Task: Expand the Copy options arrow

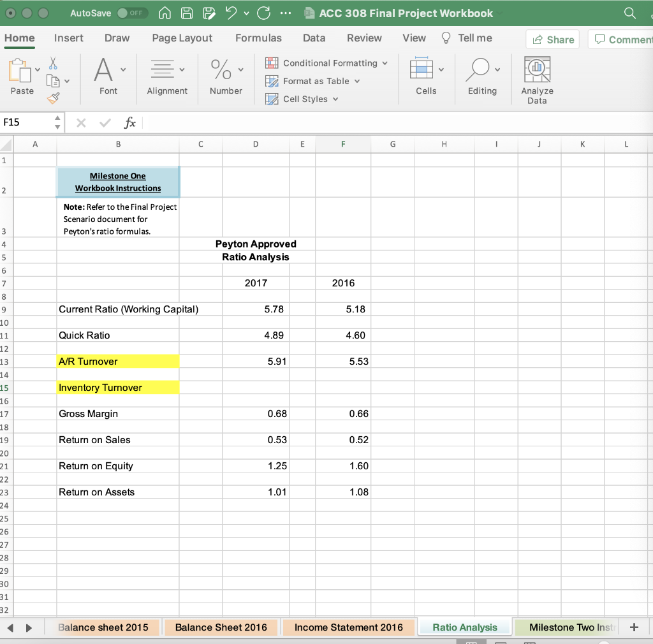Action: click(67, 81)
